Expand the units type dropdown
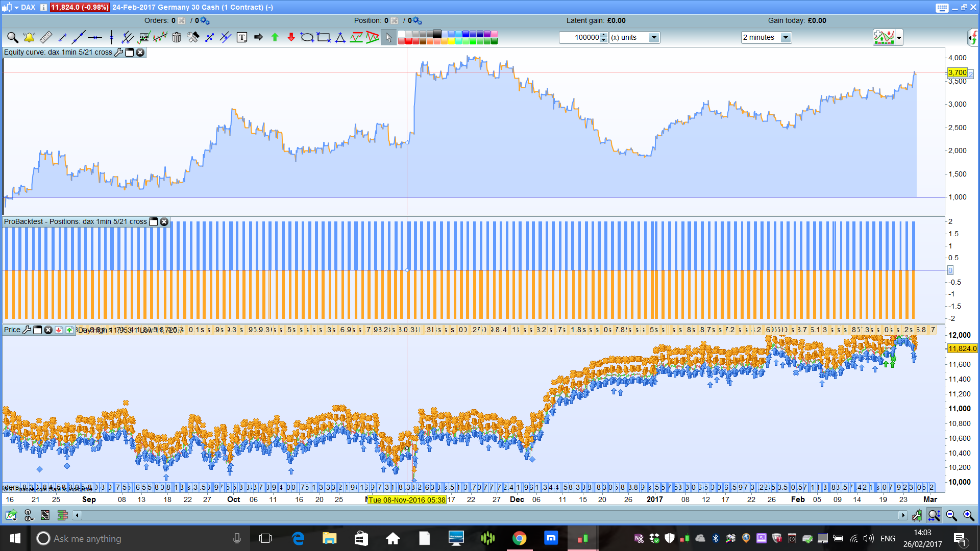Viewport: 980px width, 551px height. (x=653, y=37)
